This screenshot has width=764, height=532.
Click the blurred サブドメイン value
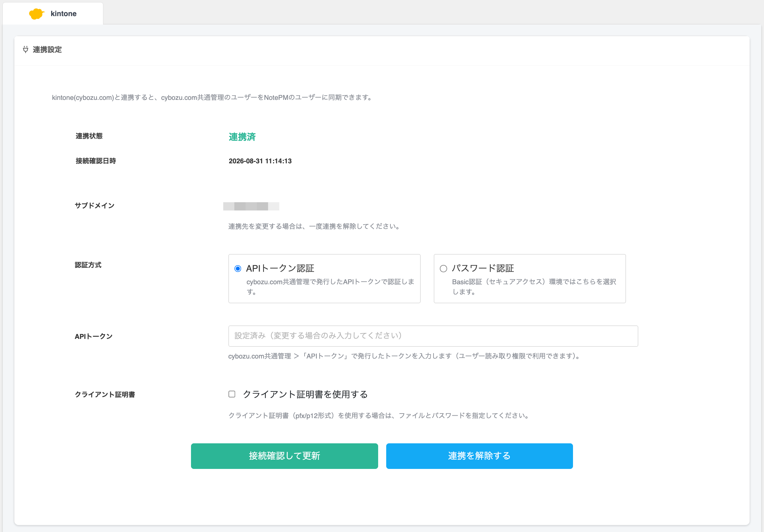[x=251, y=206]
